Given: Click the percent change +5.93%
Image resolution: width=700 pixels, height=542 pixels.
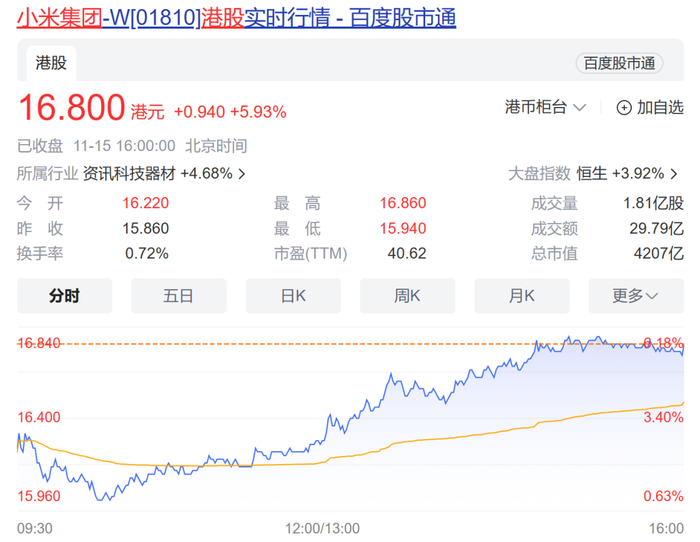Looking at the screenshot, I should click(x=258, y=112).
